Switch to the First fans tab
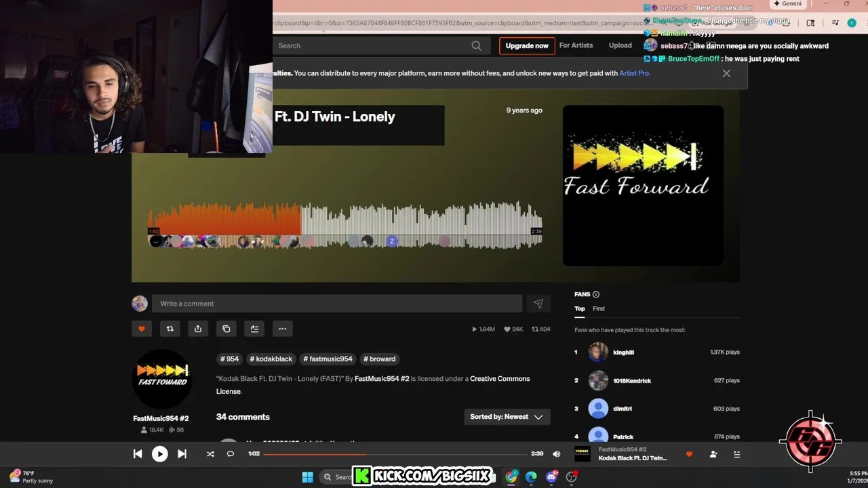 [x=599, y=308]
